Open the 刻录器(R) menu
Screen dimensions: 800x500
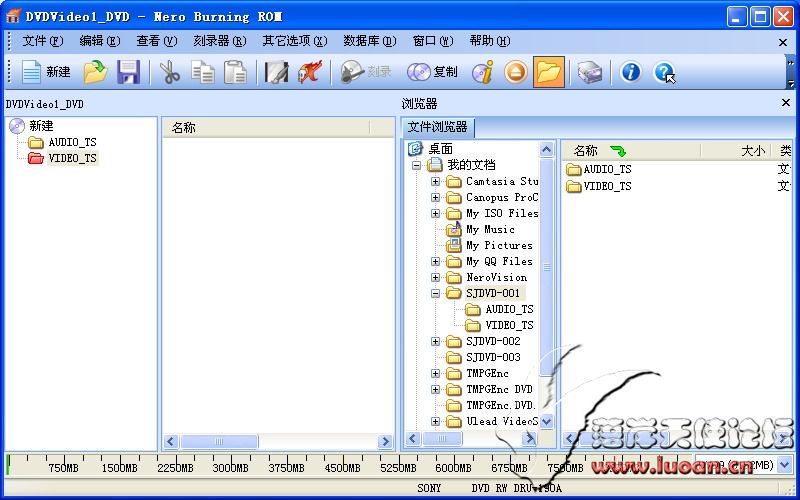219,41
